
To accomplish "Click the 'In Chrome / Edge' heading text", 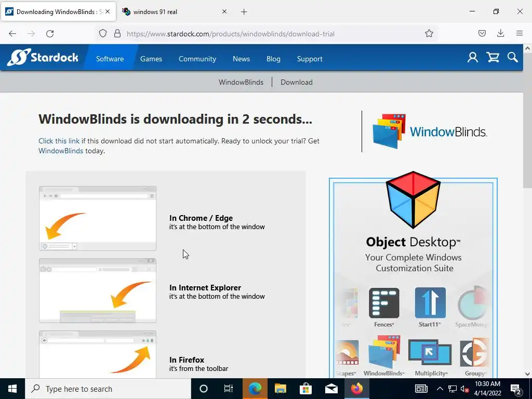I will [x=201, y=218].
